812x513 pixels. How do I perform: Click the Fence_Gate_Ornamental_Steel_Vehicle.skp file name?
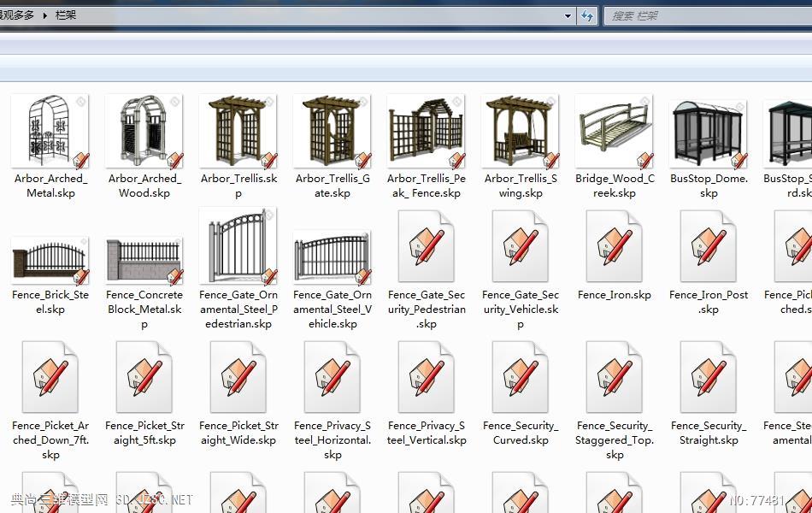[332, 310]
